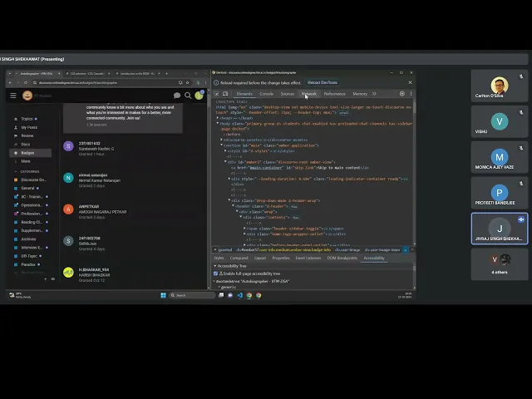
Task: Open the Properties pane tab
Action: (x=281, y=258)
